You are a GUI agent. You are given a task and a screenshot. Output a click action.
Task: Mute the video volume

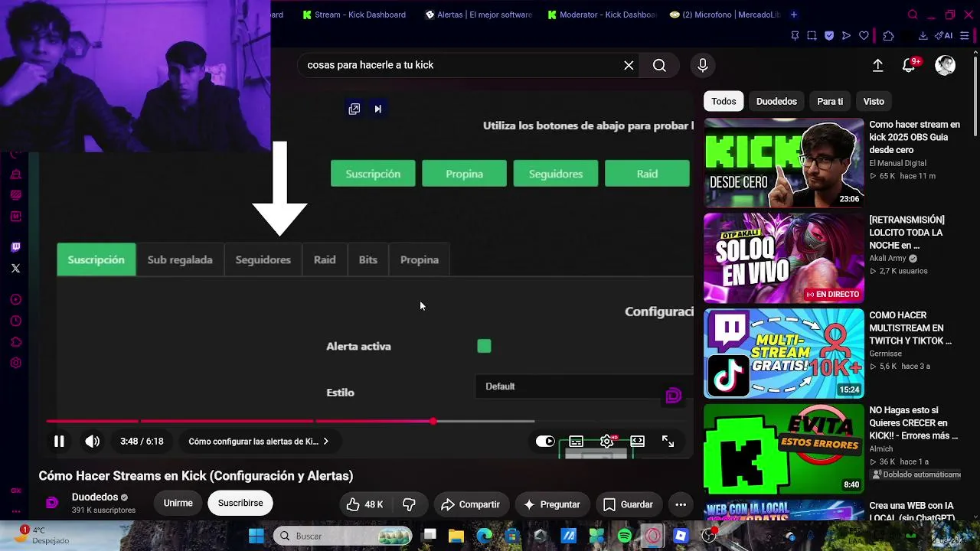93,442
